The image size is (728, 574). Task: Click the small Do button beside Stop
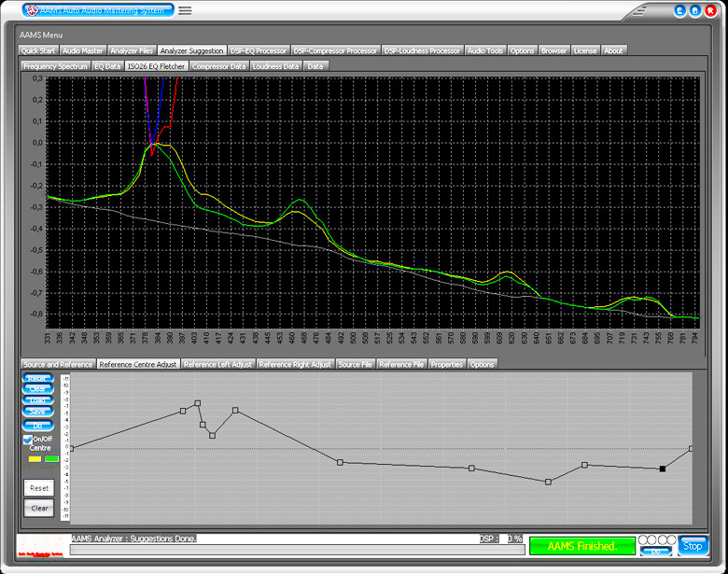(x=656, y=552)
